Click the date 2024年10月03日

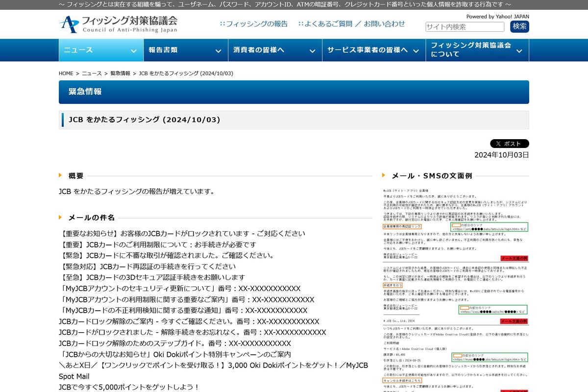(x=502, y=155)
